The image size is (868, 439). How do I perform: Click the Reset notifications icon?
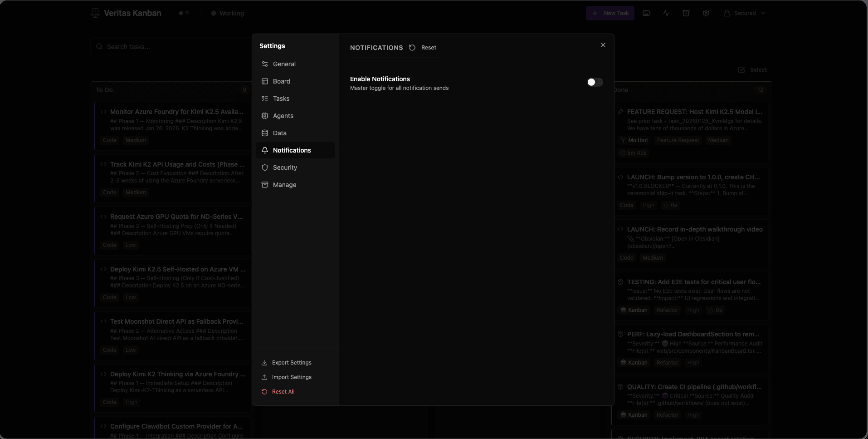[412, 48]
